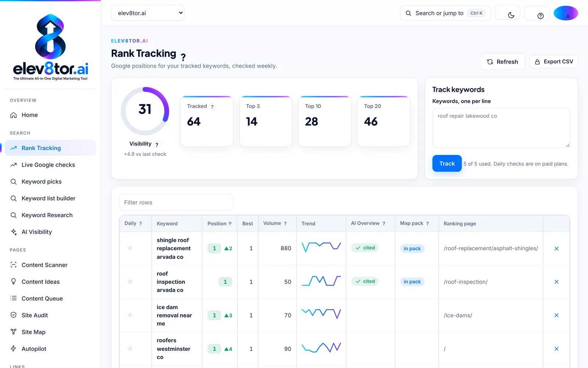Open /roof-replacement/asphalt-shingles/ ranking page link
Image resolution: width=588 pixels, height=368 pixels.
(x=491, y=248)
